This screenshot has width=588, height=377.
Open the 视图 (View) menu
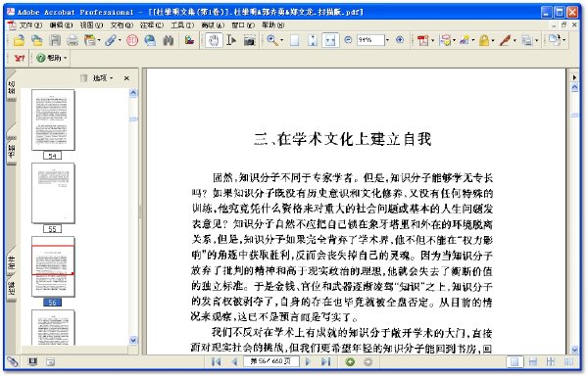(x=91, y=25)
